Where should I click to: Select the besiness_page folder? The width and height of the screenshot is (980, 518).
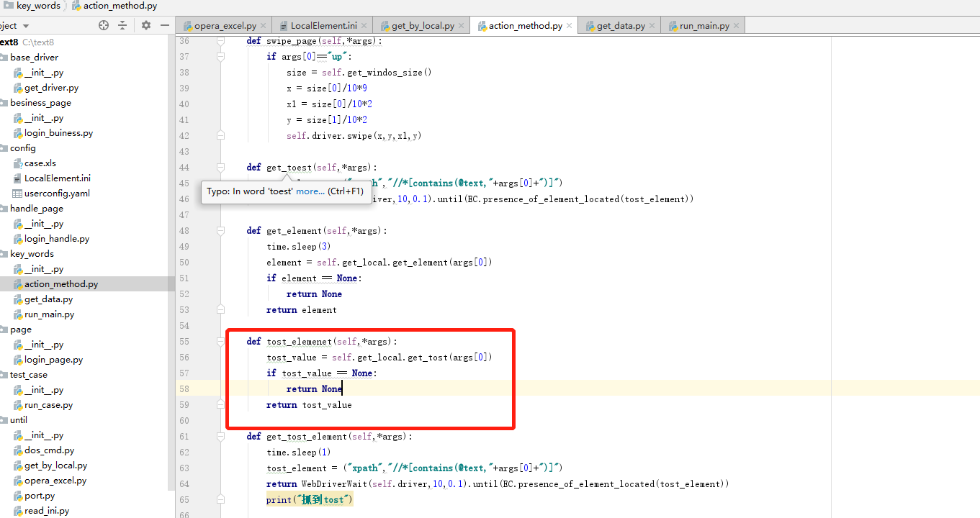pos(40,102)
